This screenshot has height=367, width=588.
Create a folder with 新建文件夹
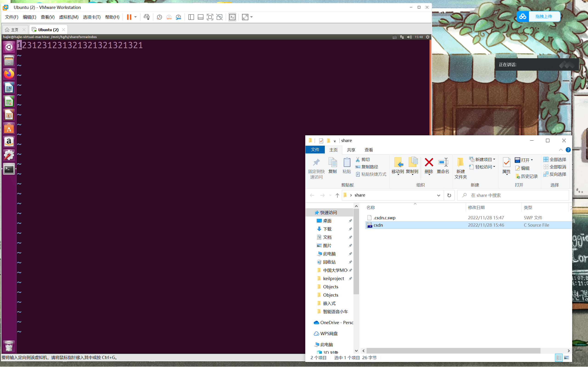point(461,168)
